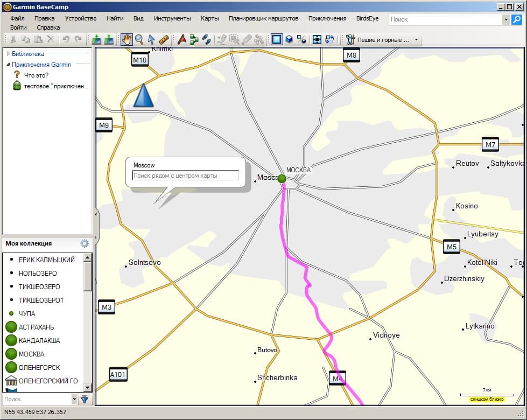The height and width of the screenshot is (420, 527).
Task: Click the full screen map icon
Action: coord(317,39)
